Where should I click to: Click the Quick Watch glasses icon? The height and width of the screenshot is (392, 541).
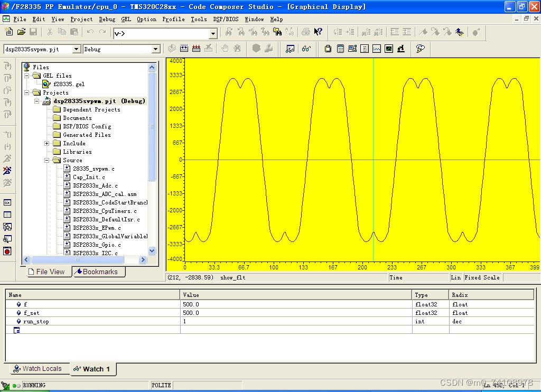coord(306,49)
